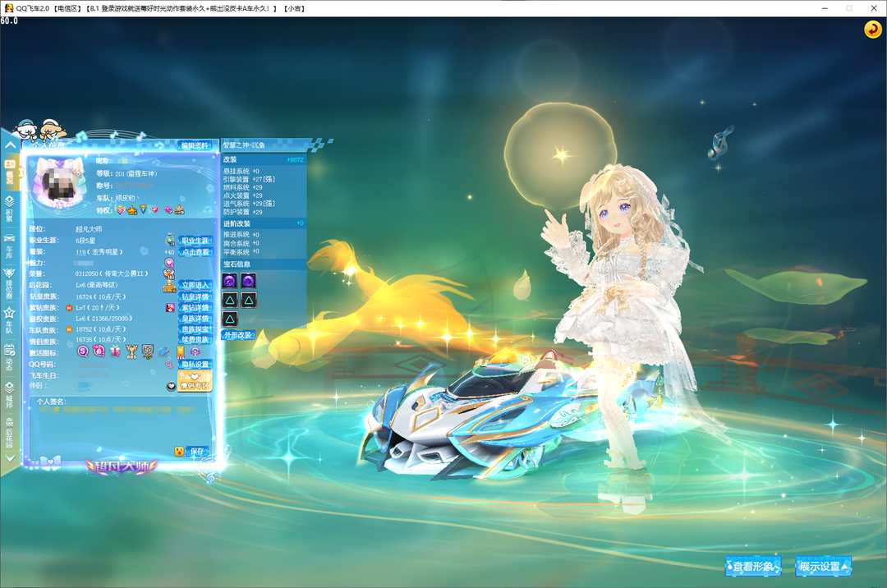Click the purple winged badge activated icon
The width and height of the screenshot is (887, 588).
click(195, 351)
